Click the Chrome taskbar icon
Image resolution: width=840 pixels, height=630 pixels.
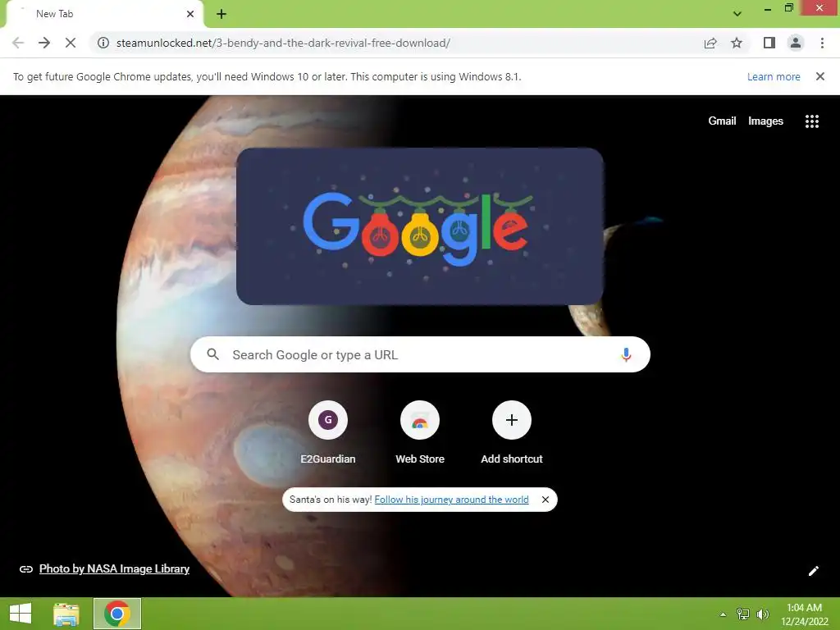point(117,614)
